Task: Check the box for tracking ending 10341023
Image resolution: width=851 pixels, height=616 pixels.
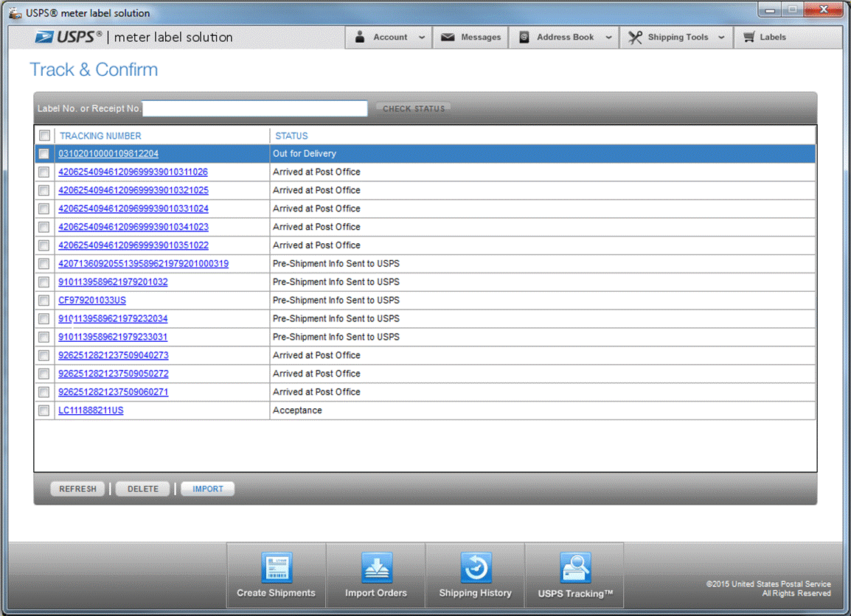Action: [x=44, y=227]
